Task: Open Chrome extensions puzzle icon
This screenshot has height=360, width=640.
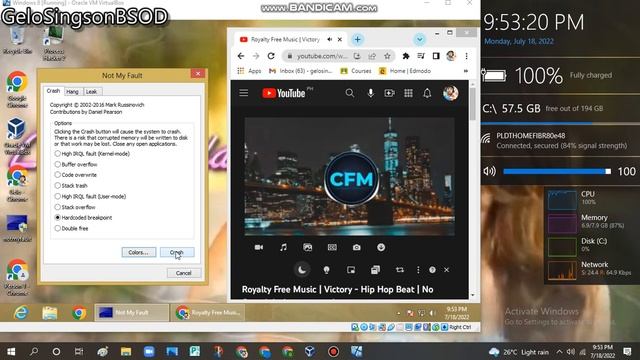Action: (406, 56)
